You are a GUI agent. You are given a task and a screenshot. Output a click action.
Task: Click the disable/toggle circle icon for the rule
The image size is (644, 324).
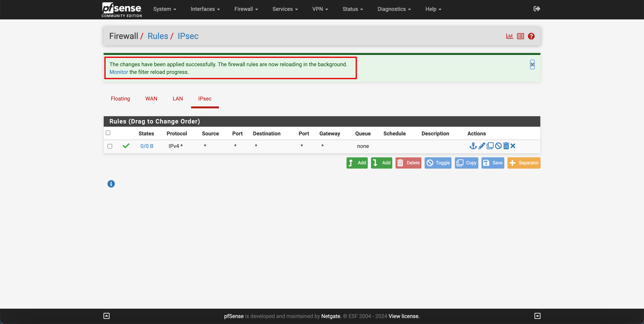click(x=498, y=145)
